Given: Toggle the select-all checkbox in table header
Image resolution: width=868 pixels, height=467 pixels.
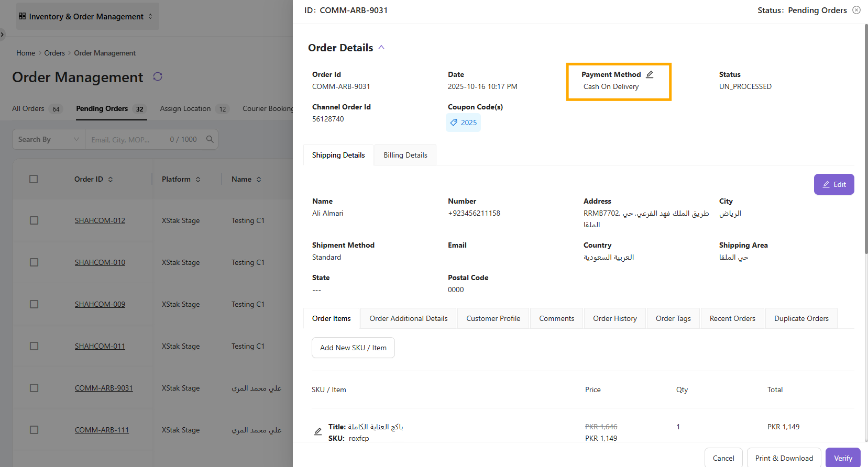Looking at the screenshot, I should pos(34,179).
